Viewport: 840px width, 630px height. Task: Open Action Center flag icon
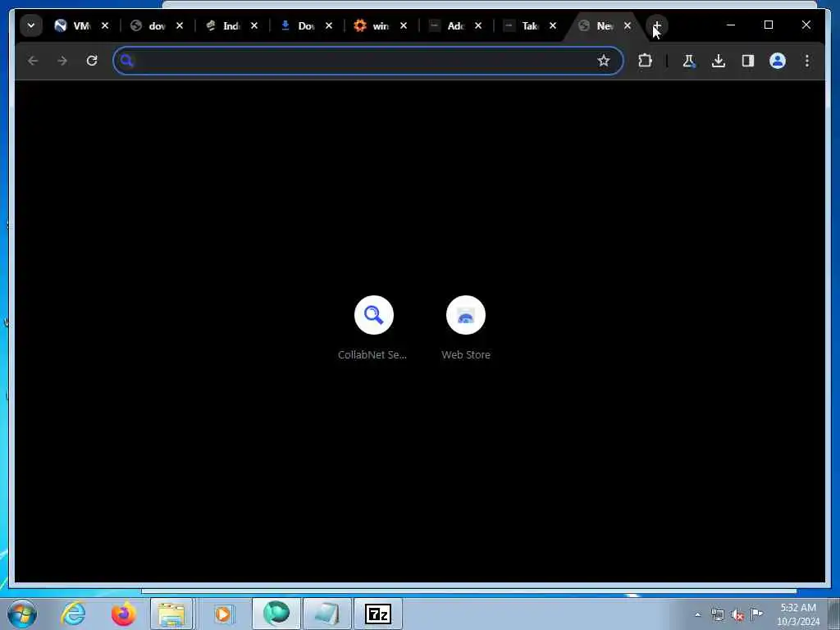756,614
